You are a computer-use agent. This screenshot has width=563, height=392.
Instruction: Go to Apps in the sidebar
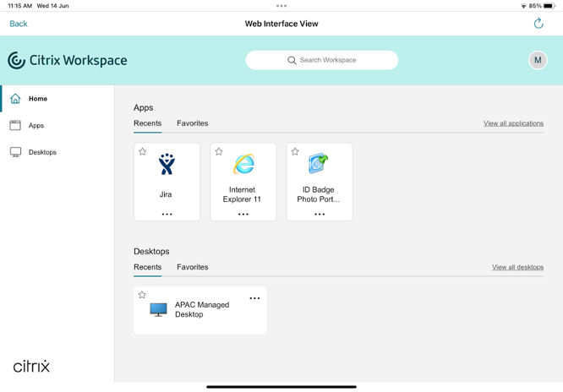57,125
